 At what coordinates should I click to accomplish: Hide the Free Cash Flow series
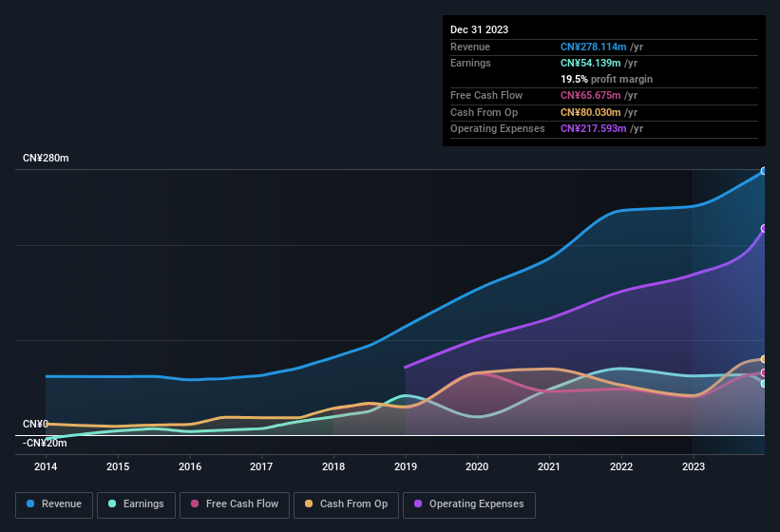coord(234,504)
